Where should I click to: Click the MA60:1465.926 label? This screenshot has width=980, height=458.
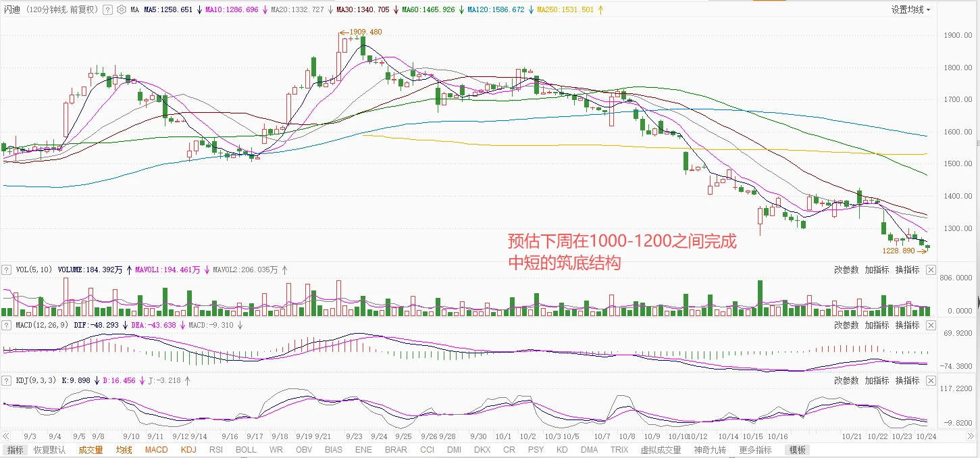pyautogui.click(x=429, y=10)
